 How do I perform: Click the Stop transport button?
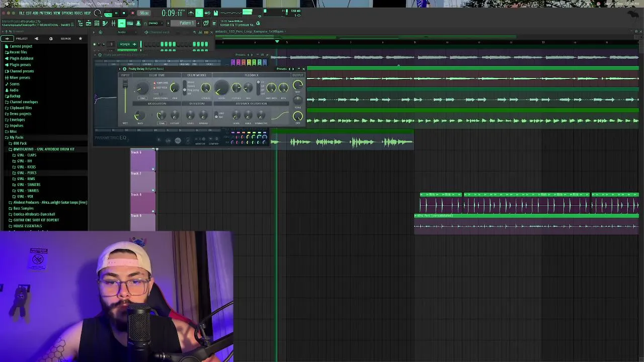(124, 13)
